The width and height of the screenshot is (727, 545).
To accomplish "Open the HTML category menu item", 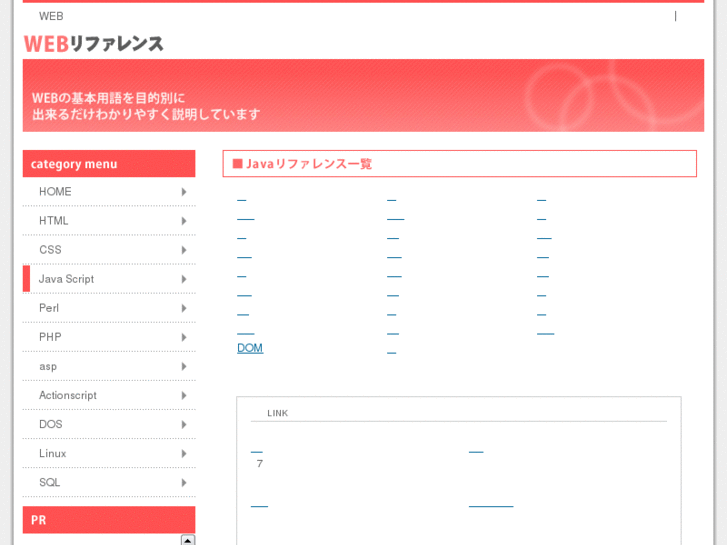I will [109, 221].
